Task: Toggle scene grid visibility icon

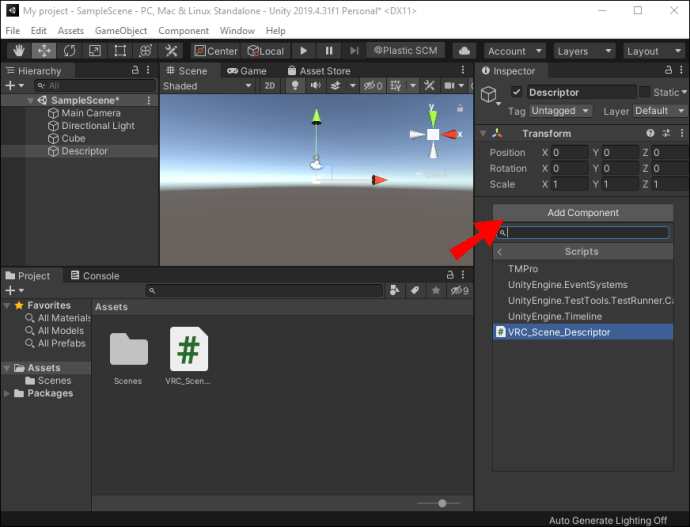Action: [x=396, y=86]
